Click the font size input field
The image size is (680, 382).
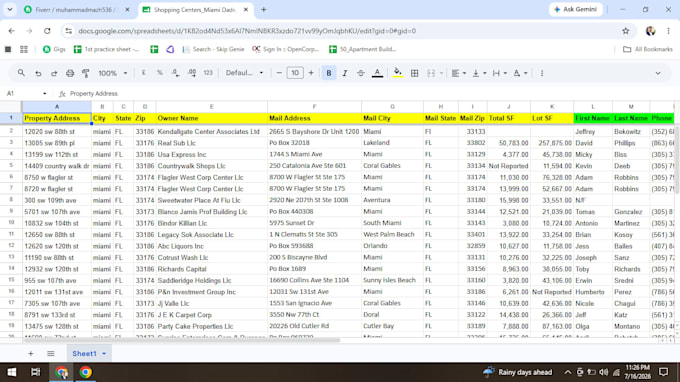(295, 73)
